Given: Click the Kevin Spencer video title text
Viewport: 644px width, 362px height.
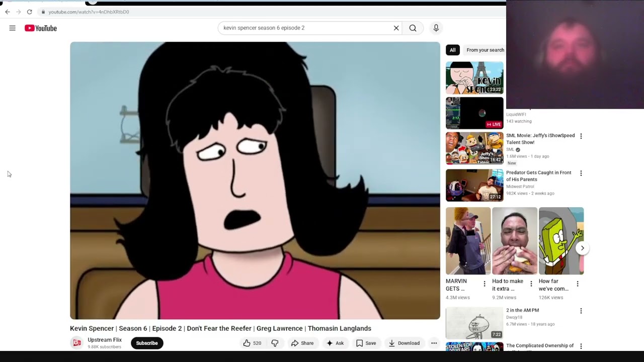Looking at the screenshot, I should click(x=220, y=328).
